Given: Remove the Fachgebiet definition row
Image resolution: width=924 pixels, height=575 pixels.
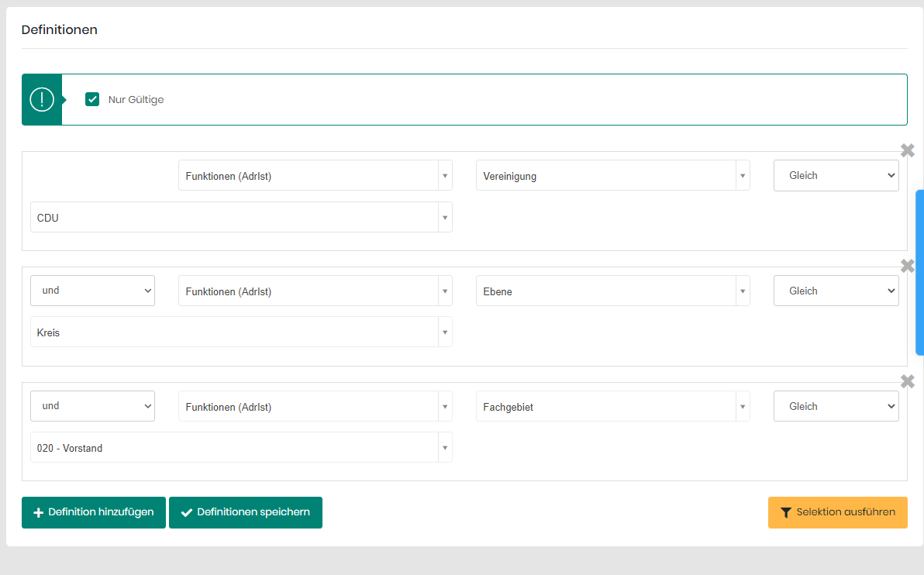Looking at the screenshot, I should pyautogui.click(x=907, y=381).
